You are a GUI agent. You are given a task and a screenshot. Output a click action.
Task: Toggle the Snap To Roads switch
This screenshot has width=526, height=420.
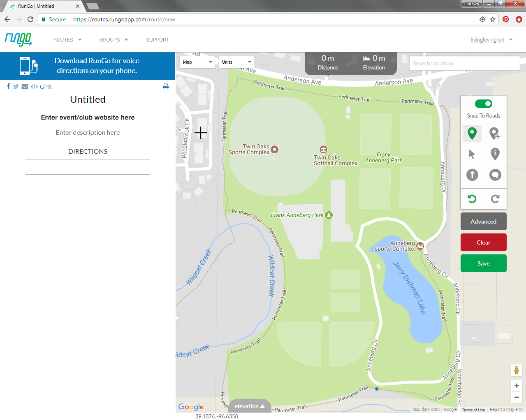click(483, 104)
